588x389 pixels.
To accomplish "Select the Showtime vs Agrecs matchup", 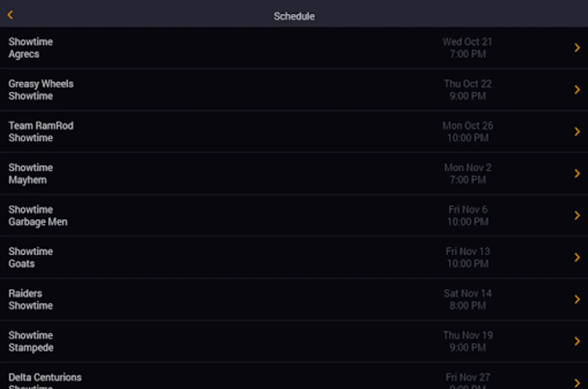I will tap(30, 48).
